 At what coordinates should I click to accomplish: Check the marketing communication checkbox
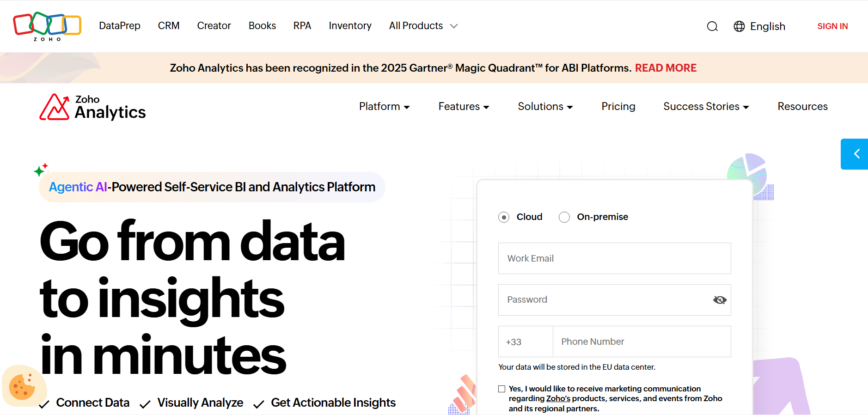tap(501, 389)
